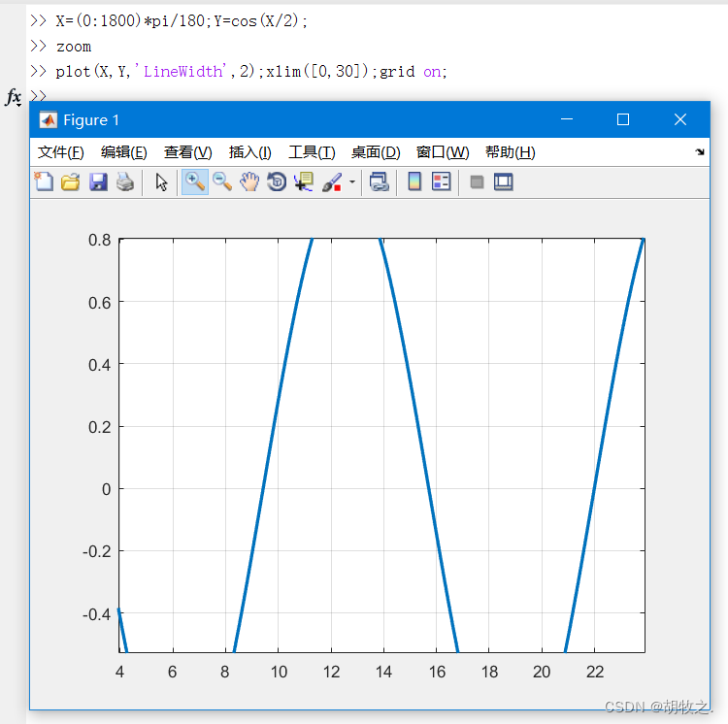Click the Open File folder icon
Viewport: 728px width, 724px height.
71,181
